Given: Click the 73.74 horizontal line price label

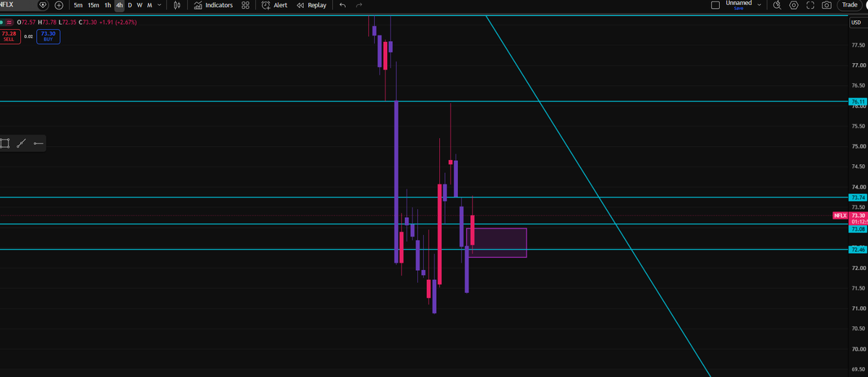Looking at the screenshot, I should [857, 197].
